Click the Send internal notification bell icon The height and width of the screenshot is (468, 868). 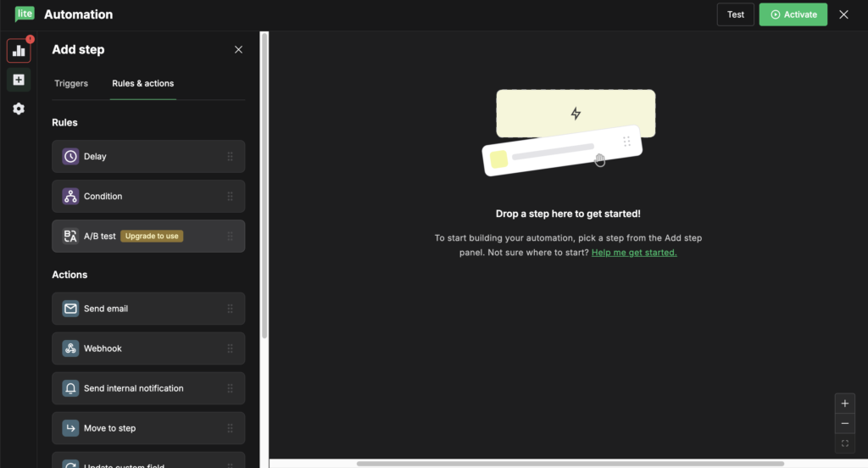point(70,388)
